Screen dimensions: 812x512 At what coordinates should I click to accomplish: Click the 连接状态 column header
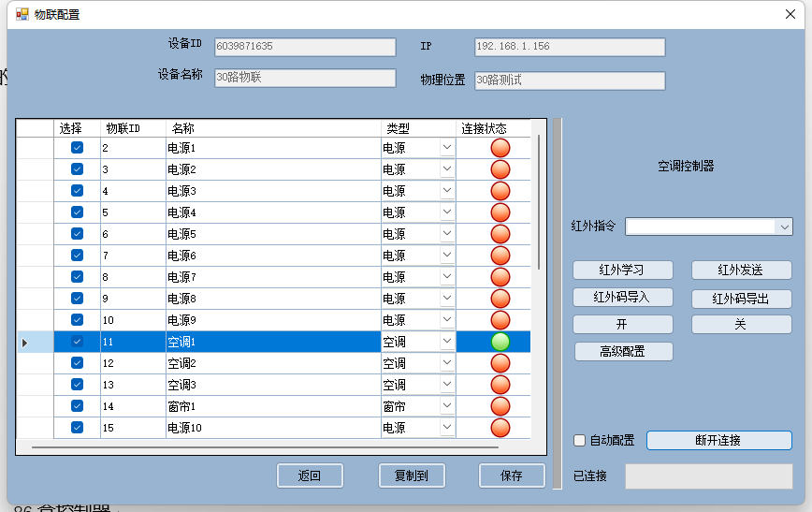pos(484,128)
